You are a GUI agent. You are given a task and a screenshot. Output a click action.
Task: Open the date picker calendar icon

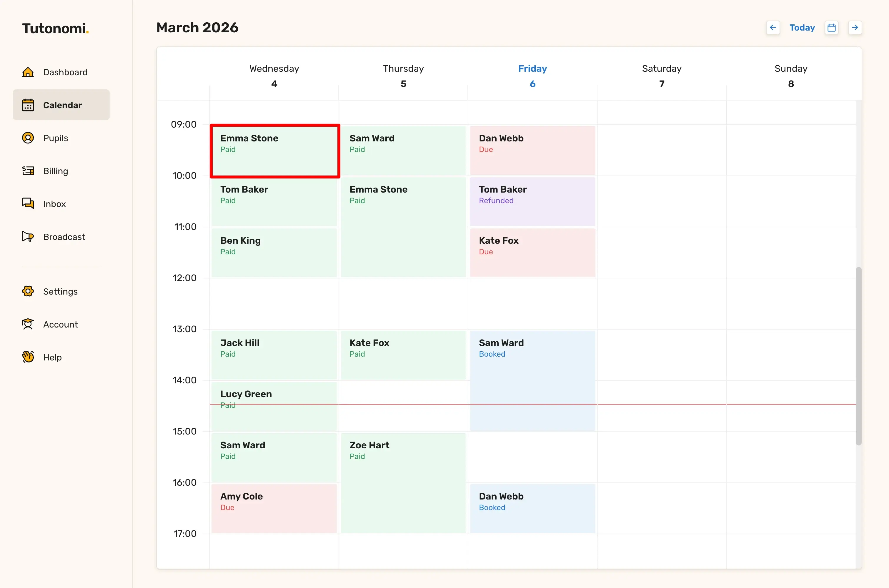coord(832,27)
